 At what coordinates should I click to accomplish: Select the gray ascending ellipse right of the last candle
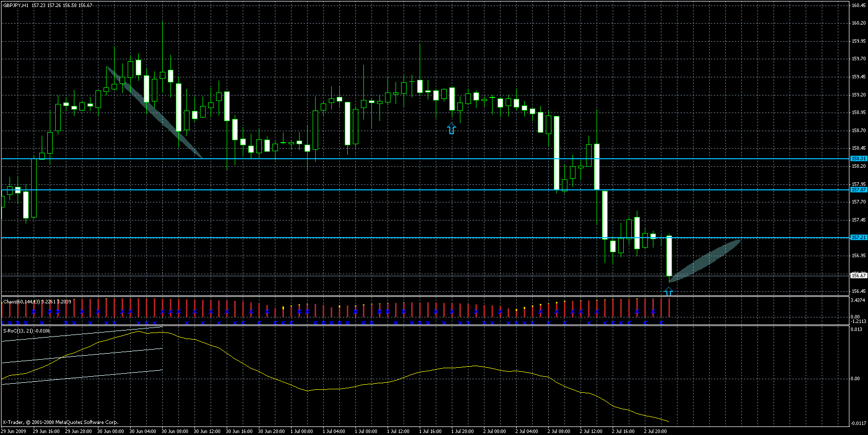pos(705,260)
